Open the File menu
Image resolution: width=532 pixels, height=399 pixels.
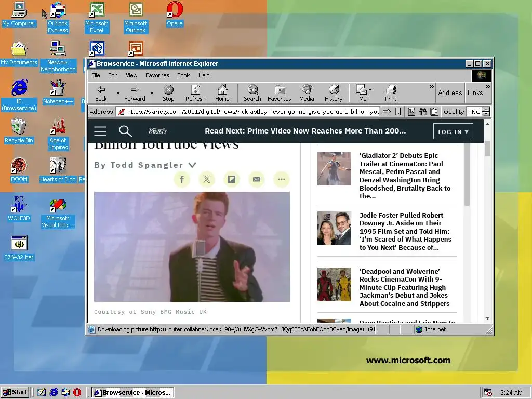96,75
